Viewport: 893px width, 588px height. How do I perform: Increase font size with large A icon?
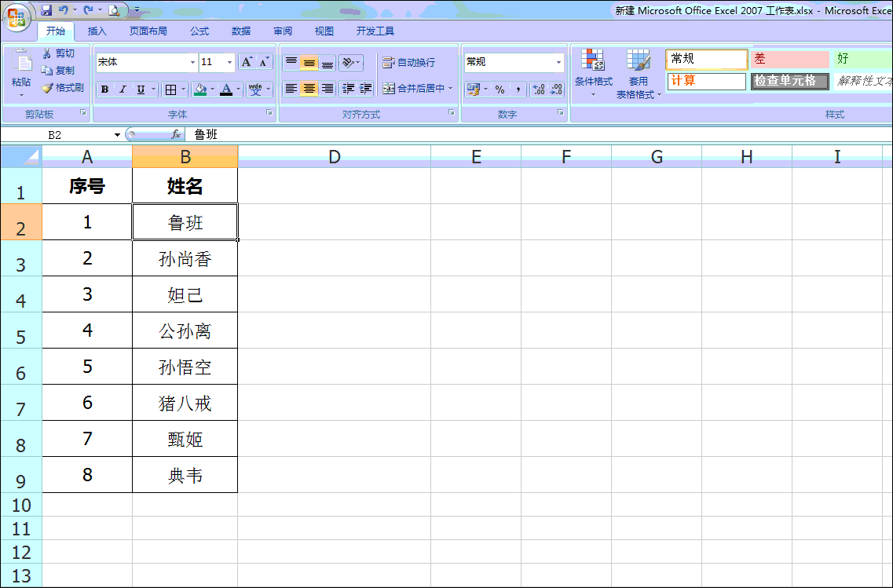click(x=247, y=62)
